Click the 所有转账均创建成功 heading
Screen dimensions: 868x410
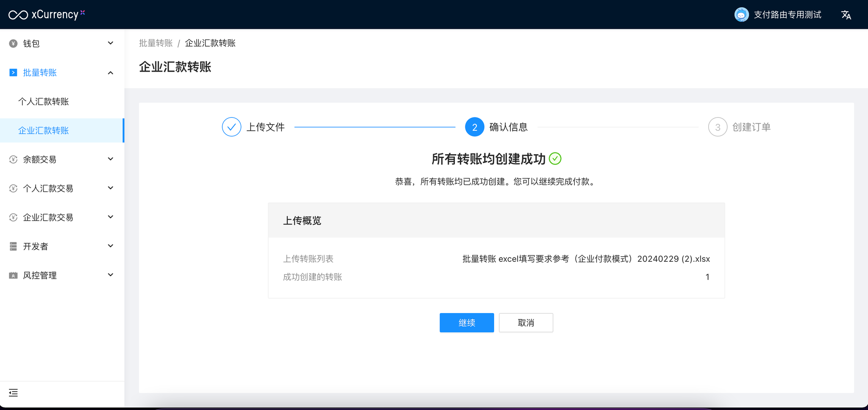[x=489, y=159]
